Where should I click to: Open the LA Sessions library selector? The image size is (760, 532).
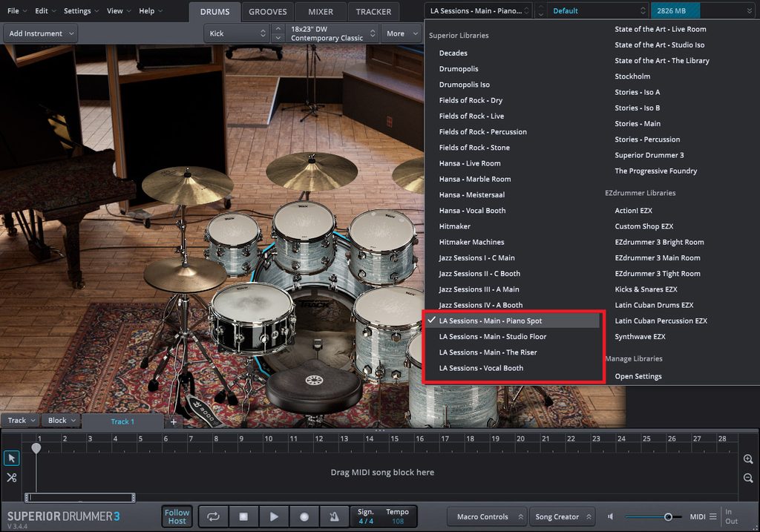(479, 10)
